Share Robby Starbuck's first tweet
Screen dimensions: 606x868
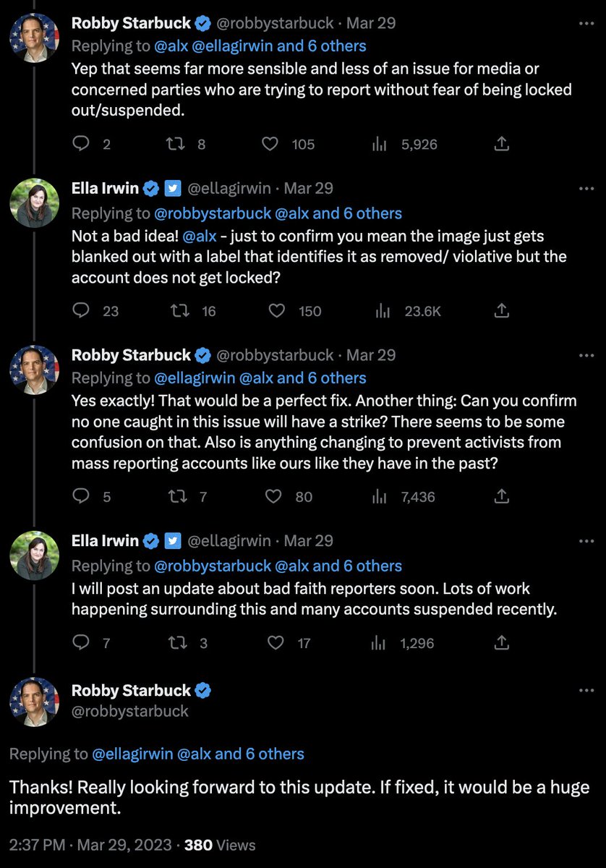click(x=500, y=144)
